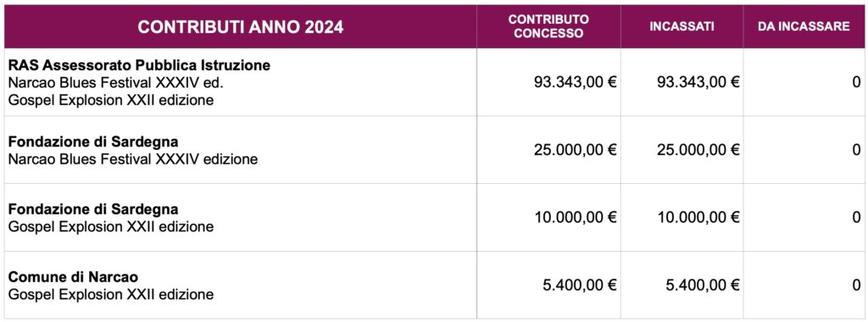This screenshot has width=868, height=322.
Task: Select the Fondazione di Sardegna Narcao Blues Festival cell
Action: click(240, 150)
